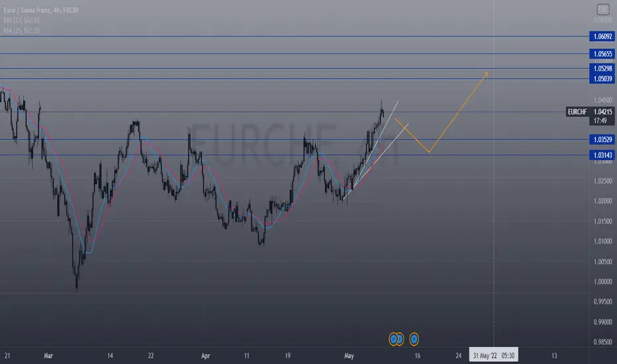
Task: Click the 1.03143 horizontal line price label
Action: tap(602, 155)
